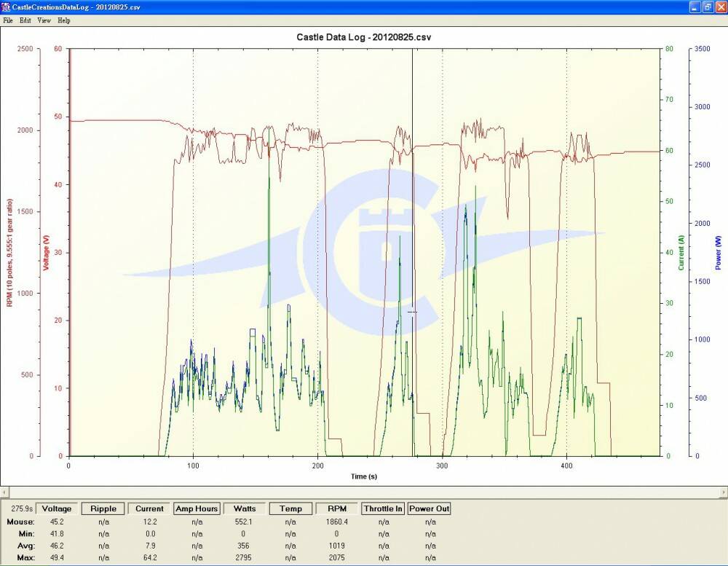Screen dimensions: 728x566
Task: Open the File menu
Action: point(8,20)
